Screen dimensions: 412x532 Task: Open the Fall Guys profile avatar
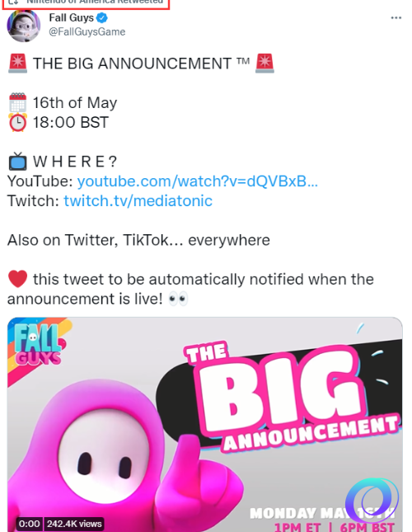point(23,26)
